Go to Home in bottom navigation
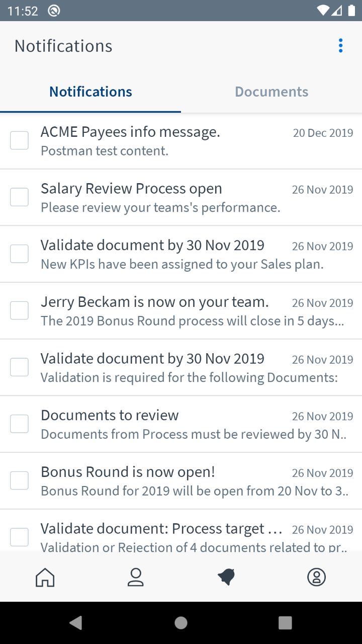Screen dimensions: 362x644 point(45,577)
